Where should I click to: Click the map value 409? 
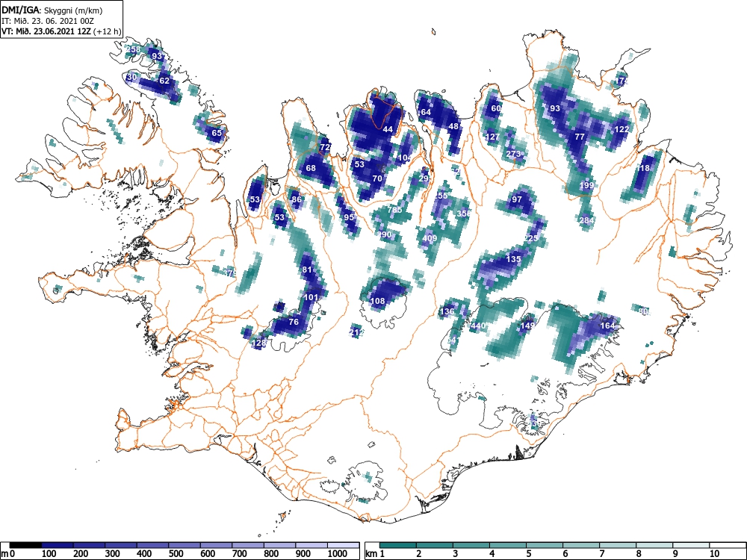430,238
